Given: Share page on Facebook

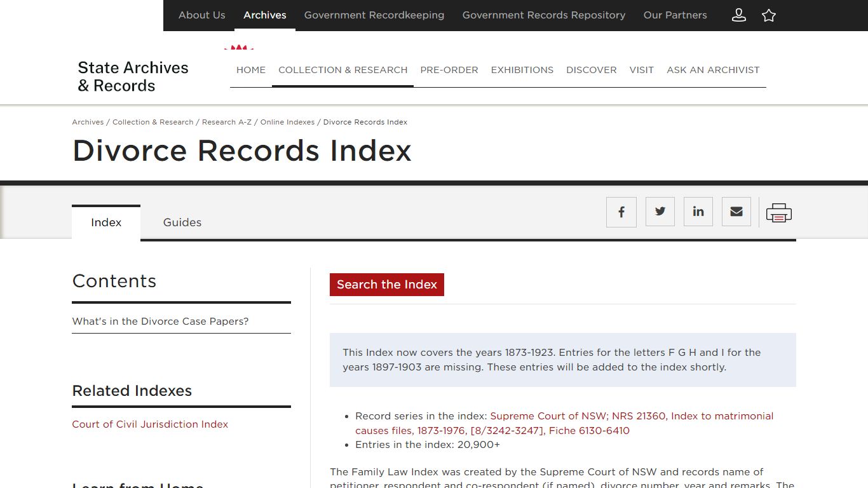Looking at the screenshot, I should coord(621,212).
